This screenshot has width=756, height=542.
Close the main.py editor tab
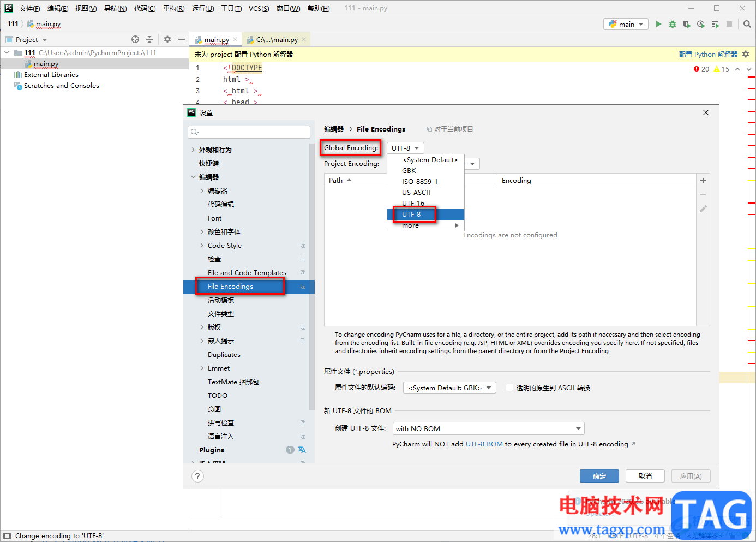point(235,39)
